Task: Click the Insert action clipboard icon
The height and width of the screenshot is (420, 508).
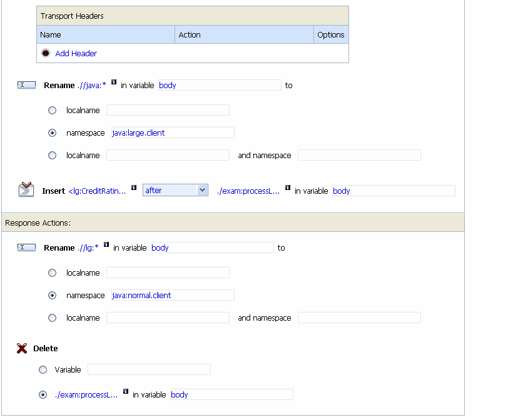Action: 26,189
